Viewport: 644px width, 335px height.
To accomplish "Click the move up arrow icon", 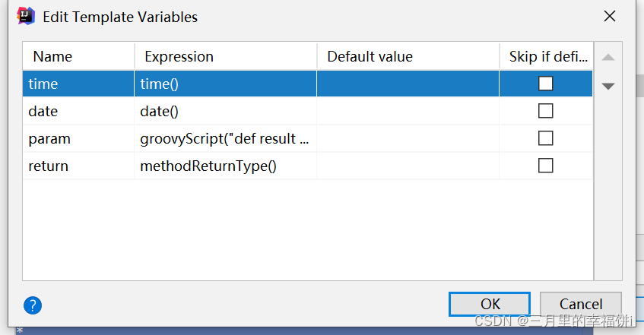I will coord(608,58).
